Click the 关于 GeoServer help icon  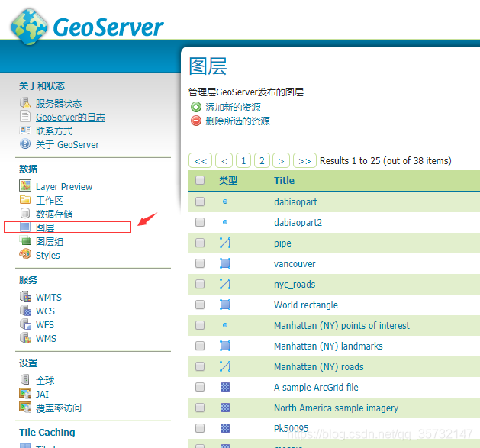(x=25, y=144)
